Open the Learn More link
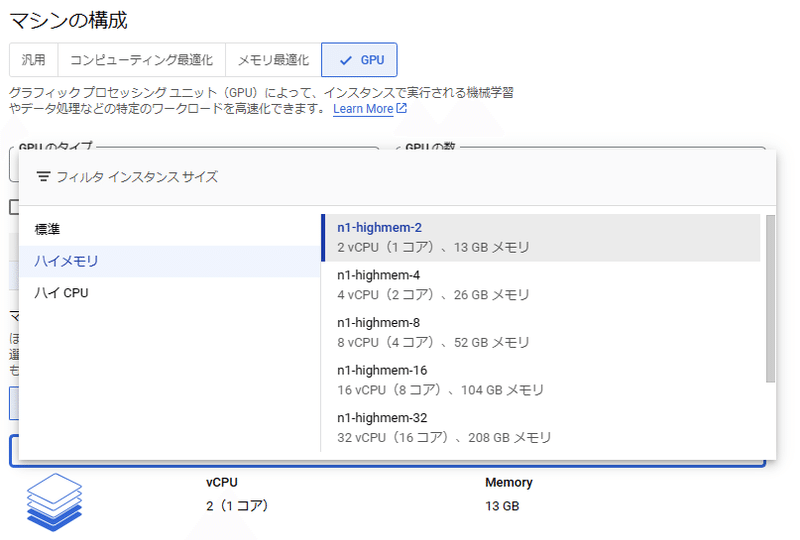Viewport: 800px width, 540px height. (x=363, y=109)
